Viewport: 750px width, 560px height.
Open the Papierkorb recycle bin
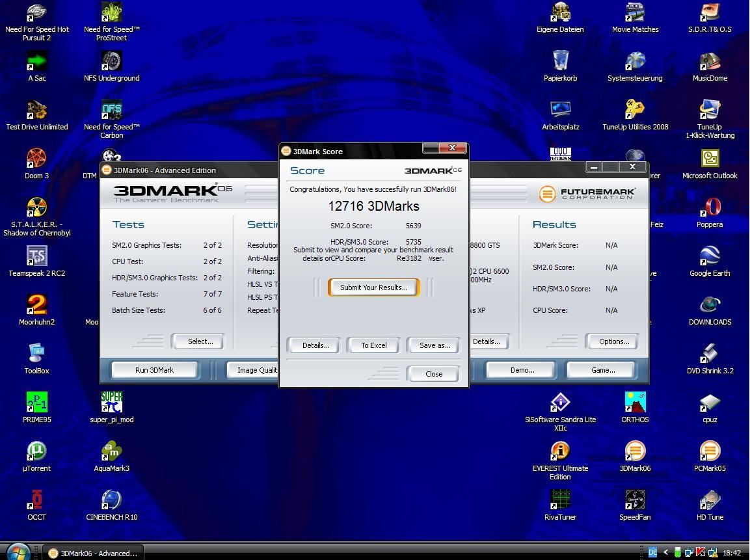[560, 66]
